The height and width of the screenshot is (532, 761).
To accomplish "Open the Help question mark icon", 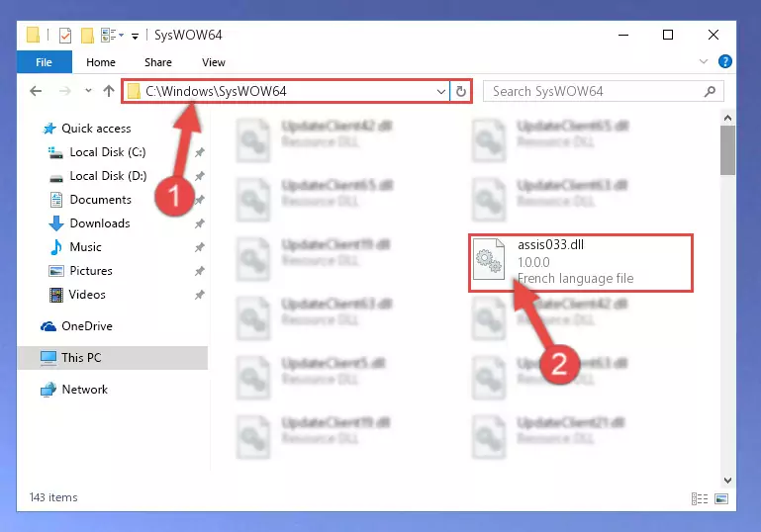I will [x=725, y=61].
